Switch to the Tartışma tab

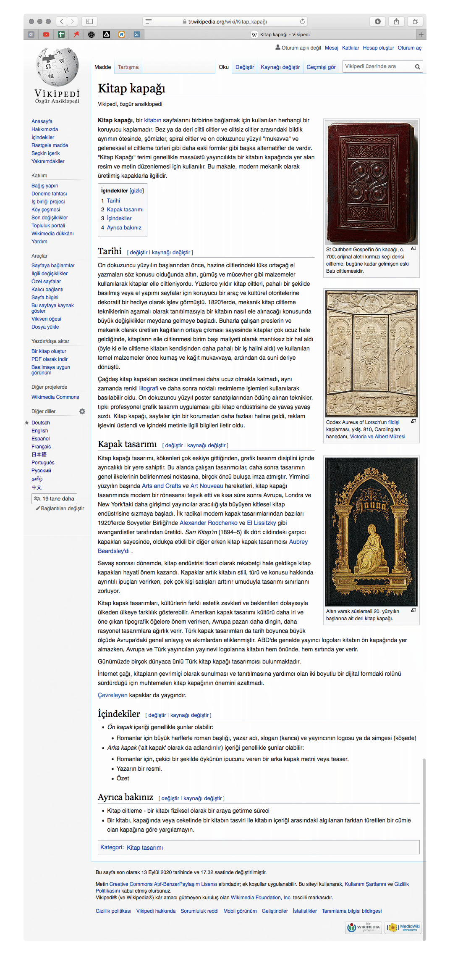click(128, 67)
